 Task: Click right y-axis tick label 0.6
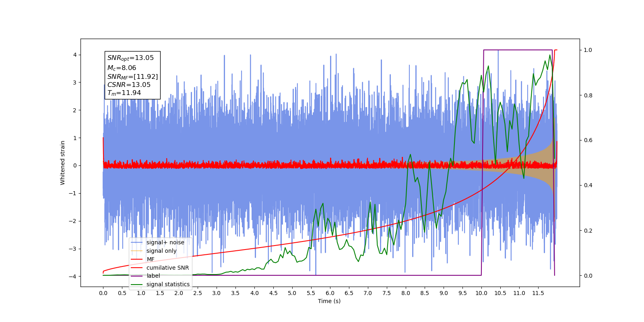click(x=588, y=140)
